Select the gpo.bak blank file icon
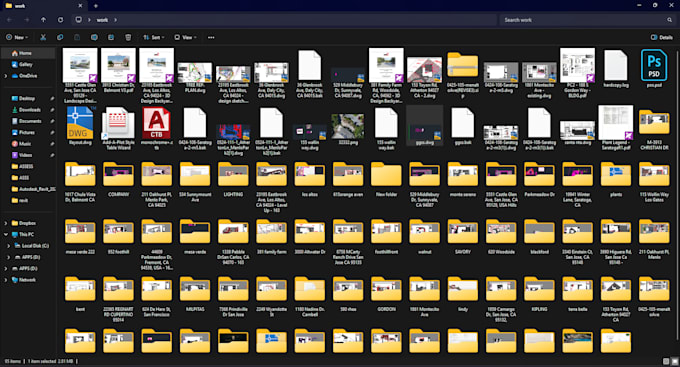The image size is (680, 367). point(463,123)
